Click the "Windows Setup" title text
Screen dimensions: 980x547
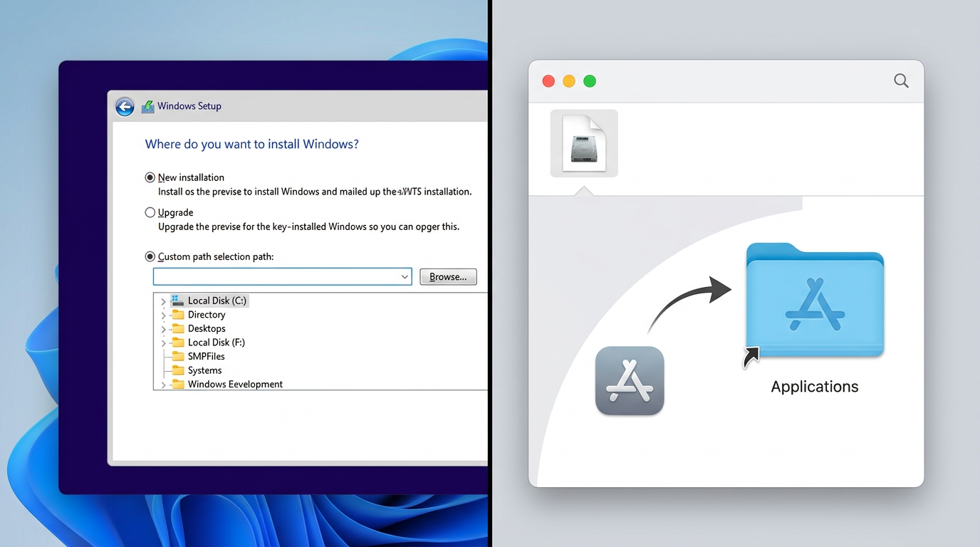[x=189, y=106]
